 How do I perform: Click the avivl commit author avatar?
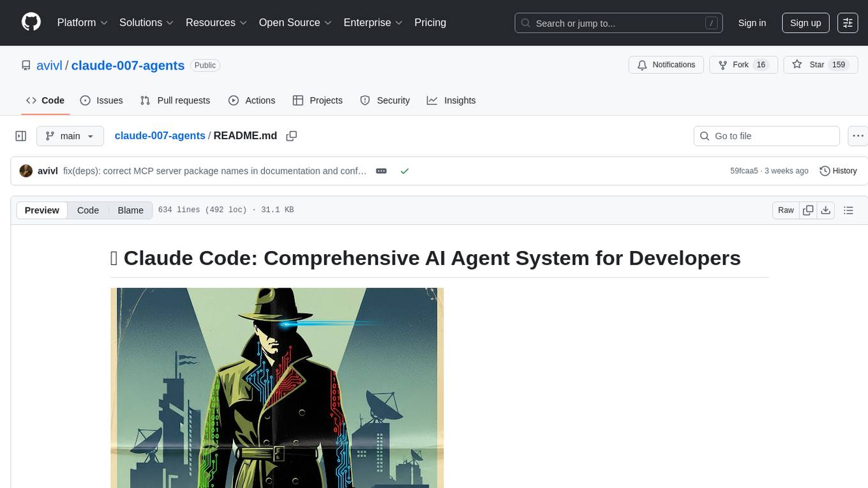click(x=26, y=171)
